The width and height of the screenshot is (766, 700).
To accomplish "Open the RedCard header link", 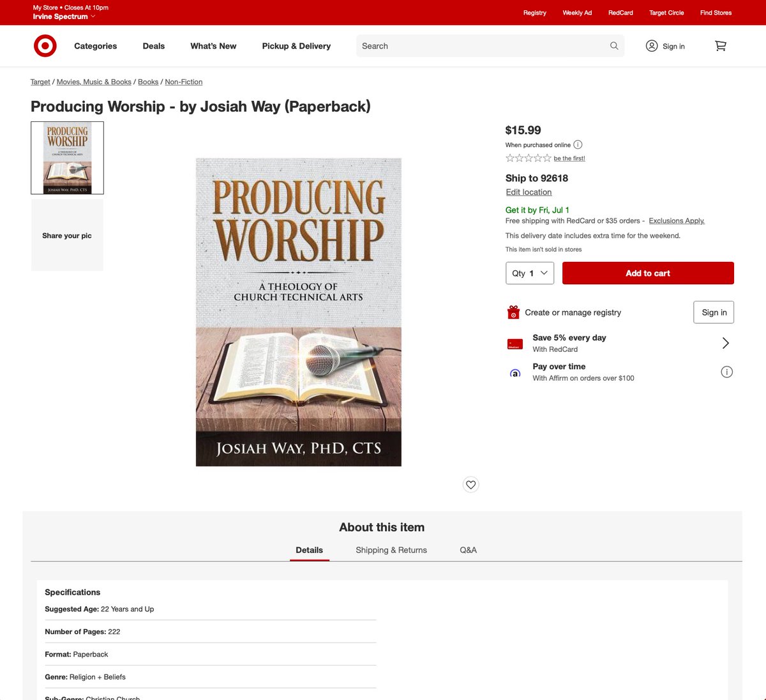I will 620,13.
